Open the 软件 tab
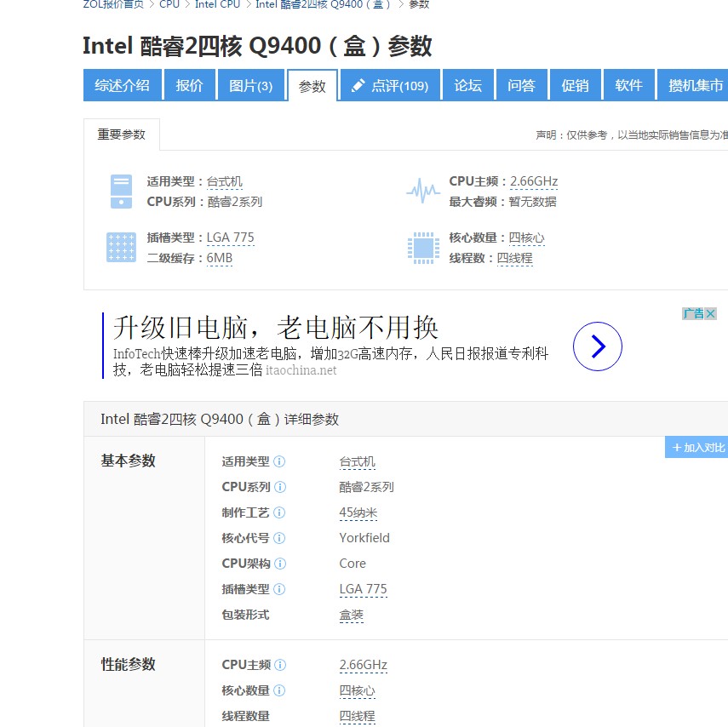 628,85
